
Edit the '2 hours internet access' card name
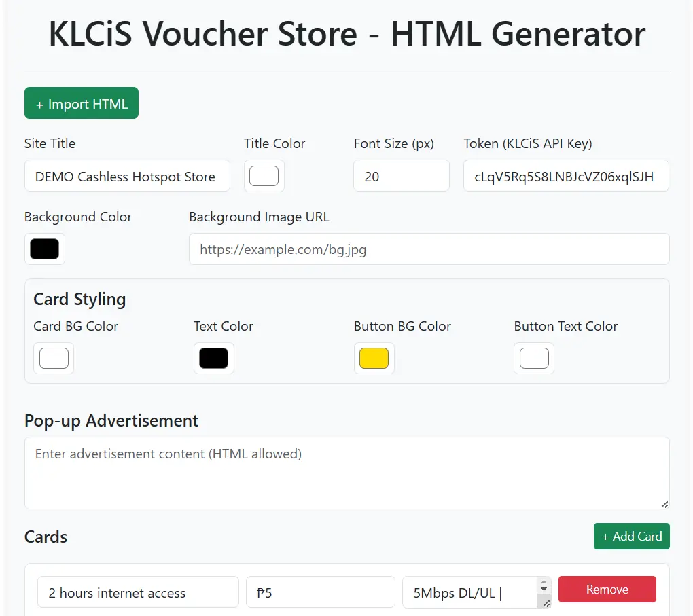(139, 592)
